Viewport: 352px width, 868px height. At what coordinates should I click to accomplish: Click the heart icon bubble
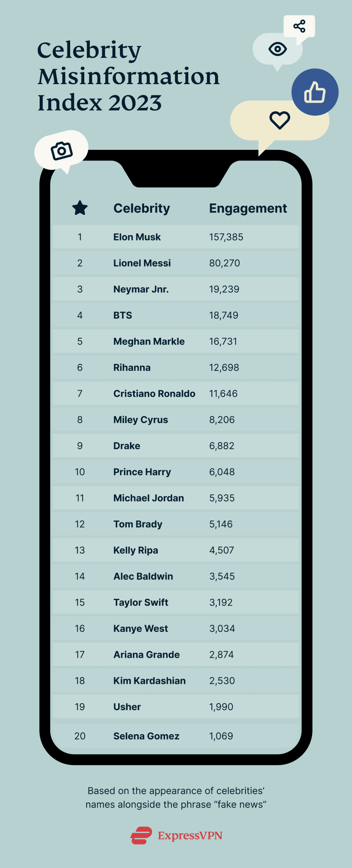(x=279, y=120)
